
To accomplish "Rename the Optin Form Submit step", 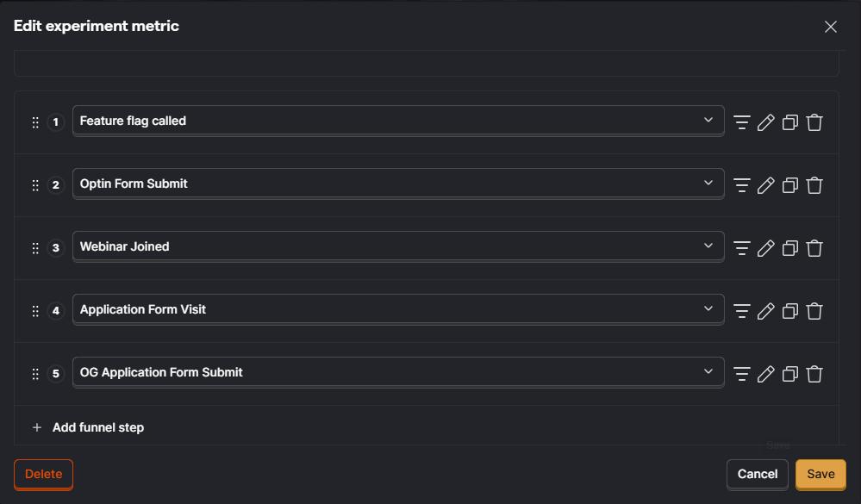I will pyautogui.click(x=765, y=185).
